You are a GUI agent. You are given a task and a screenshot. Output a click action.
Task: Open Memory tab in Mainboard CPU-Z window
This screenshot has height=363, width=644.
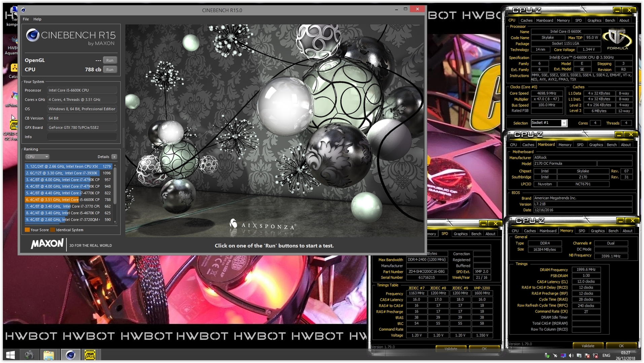coord(565,145)
